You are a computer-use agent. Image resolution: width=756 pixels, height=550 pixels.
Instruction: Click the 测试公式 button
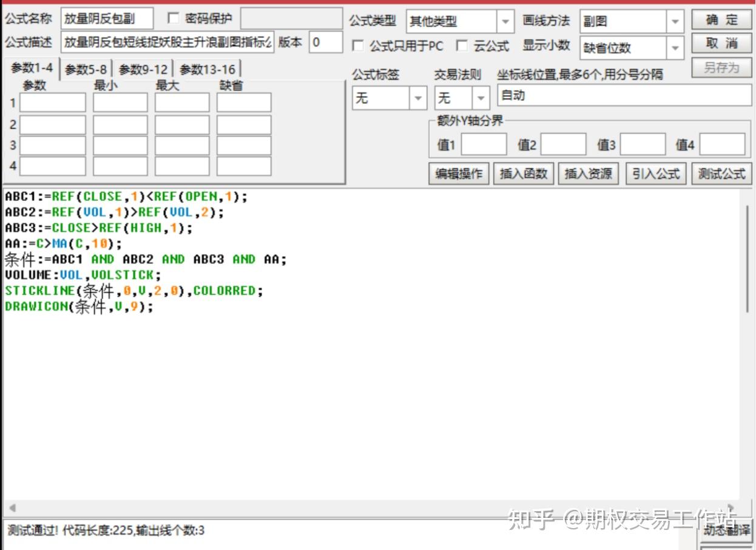(721, 174)
